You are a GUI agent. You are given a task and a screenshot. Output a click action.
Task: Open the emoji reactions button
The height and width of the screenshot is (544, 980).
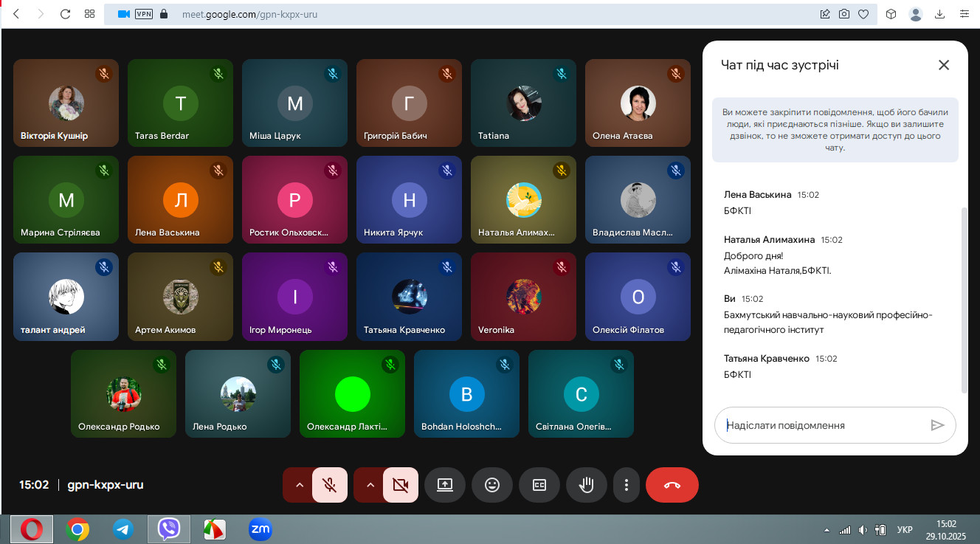coord(491,485)
